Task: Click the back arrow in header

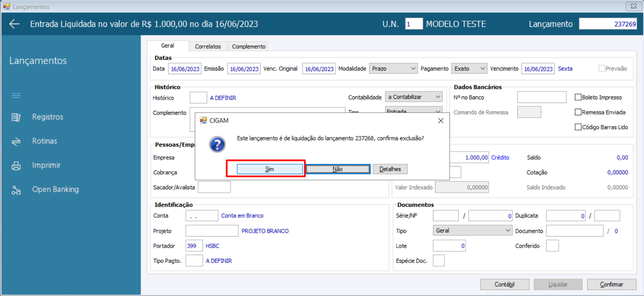Action: click(14, 24)
